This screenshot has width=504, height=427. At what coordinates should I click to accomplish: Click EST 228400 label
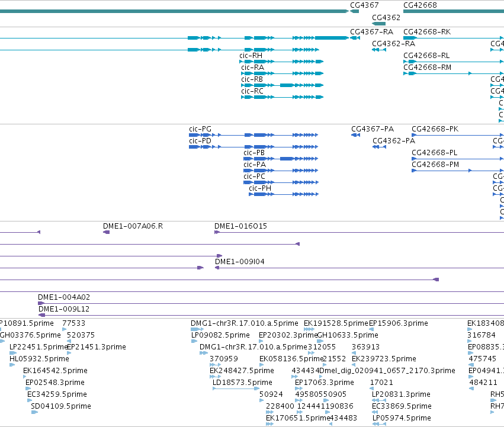tap(280, 406)
